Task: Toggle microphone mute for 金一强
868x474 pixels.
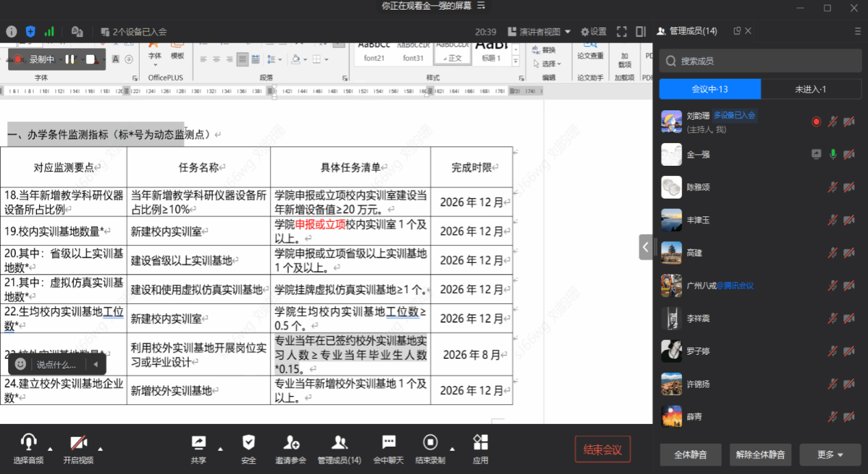Action: coord(832,154)
